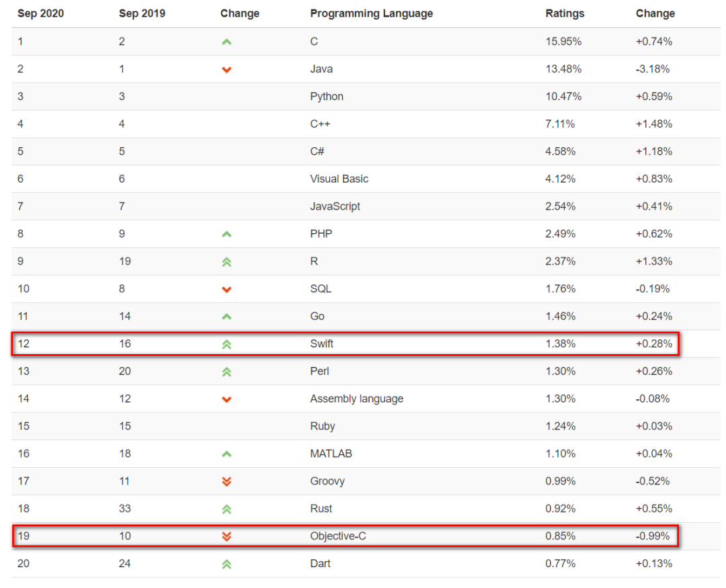Image resolution: width=726 pixels, height=588 pixels.
Task: Click the double up arrow in the Rust row
Action: 227,509
